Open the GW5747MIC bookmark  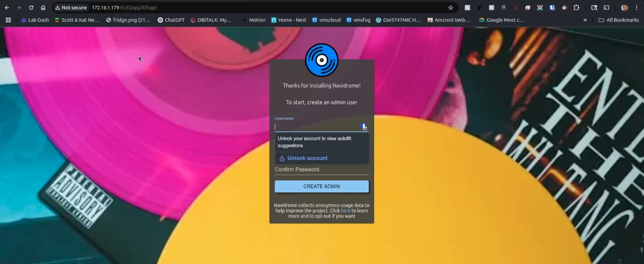[398, 20]
